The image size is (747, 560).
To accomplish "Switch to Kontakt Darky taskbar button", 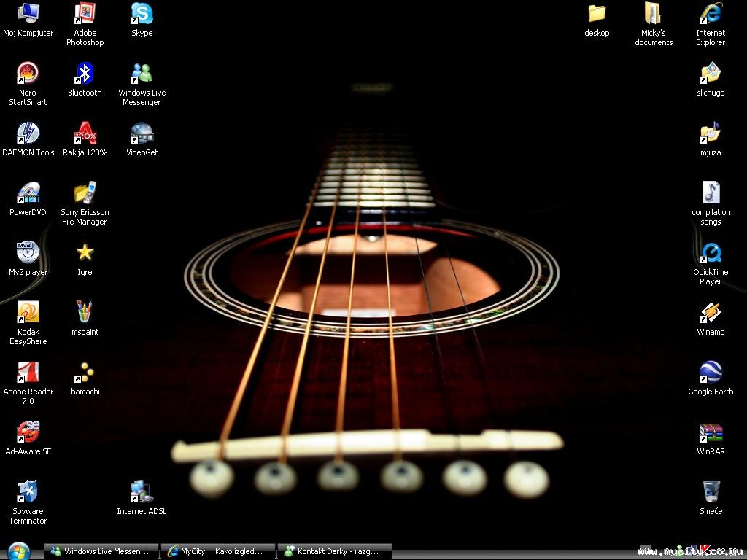I will [x=334, y=551].
